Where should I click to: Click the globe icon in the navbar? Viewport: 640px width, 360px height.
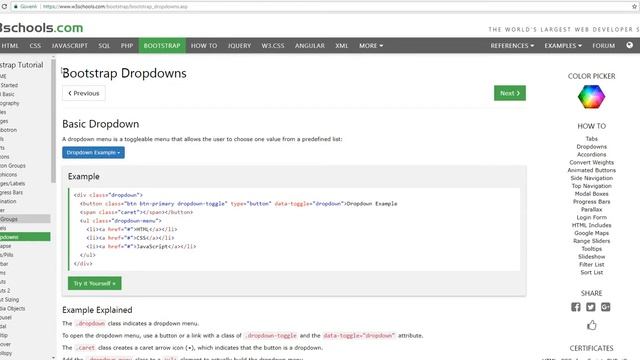pos(629,45)
